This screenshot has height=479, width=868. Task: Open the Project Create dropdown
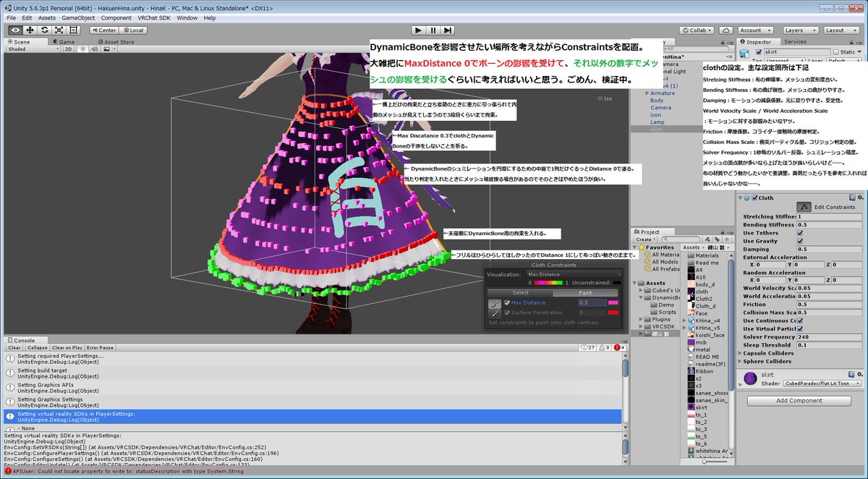tap(644, 239)
